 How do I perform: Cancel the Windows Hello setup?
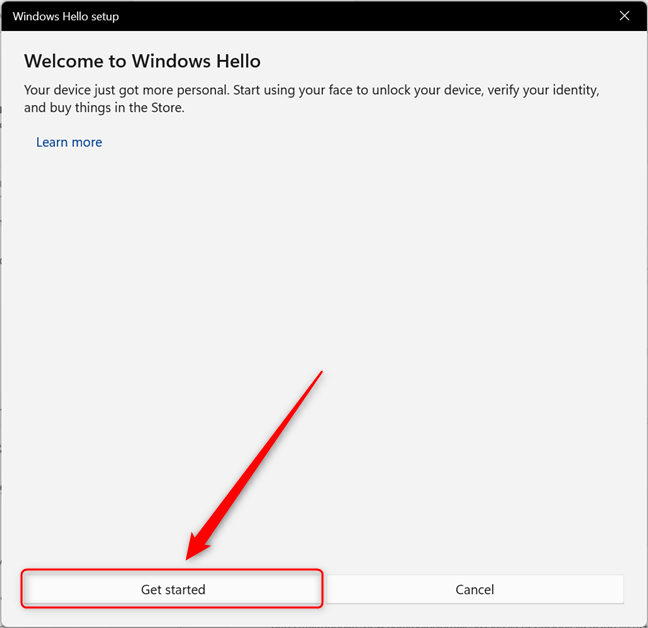tap(474, 589)
